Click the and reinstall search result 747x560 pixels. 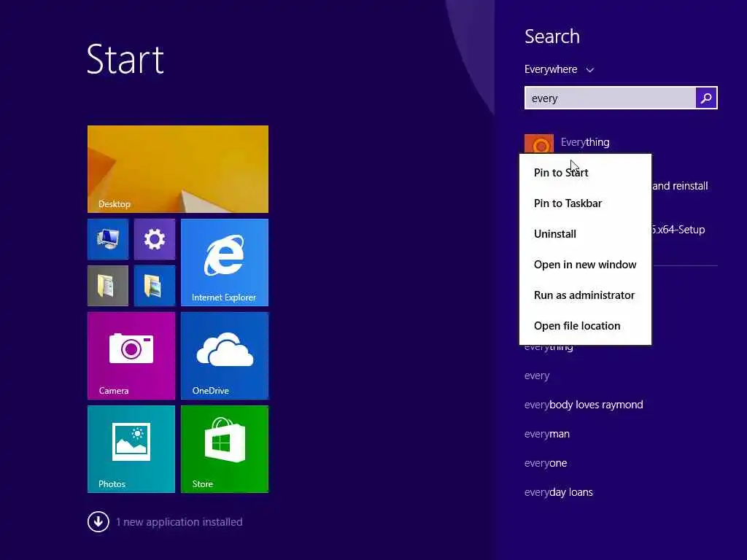pyautogui.click(x=680, y=186)
